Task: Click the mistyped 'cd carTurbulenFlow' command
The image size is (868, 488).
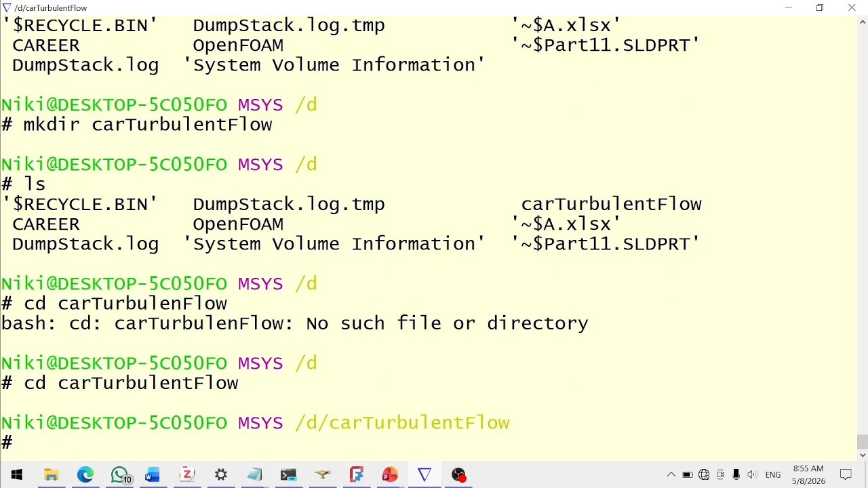Action: click(125, 304)
